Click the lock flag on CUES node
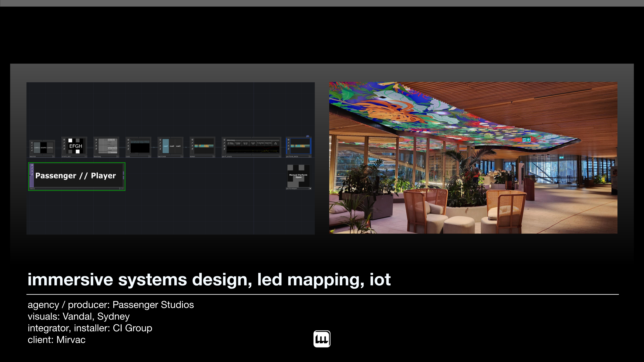Screen dimensions: 644x362 click(128, 149)
